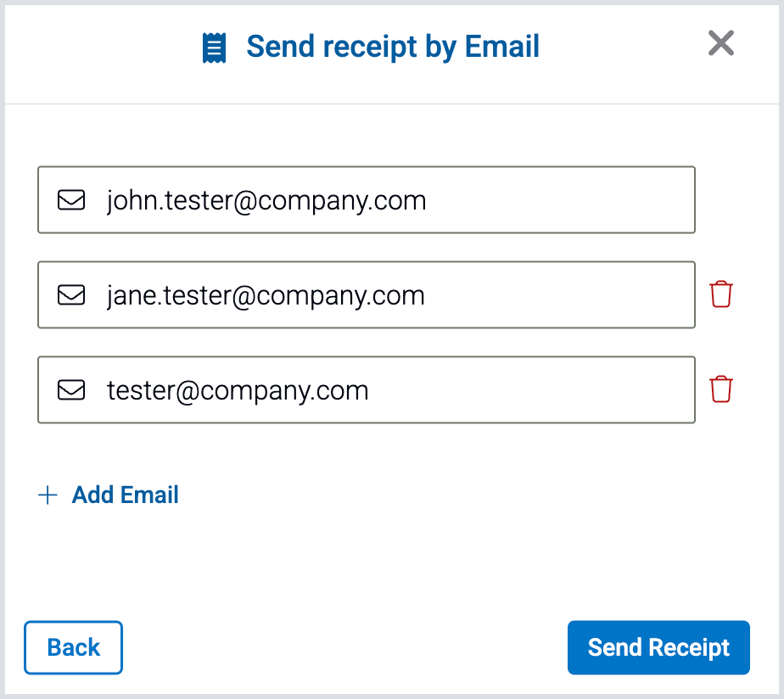Screen dimensions: 784x699
Task: Go back with the Back button
Action: [73, 647]
